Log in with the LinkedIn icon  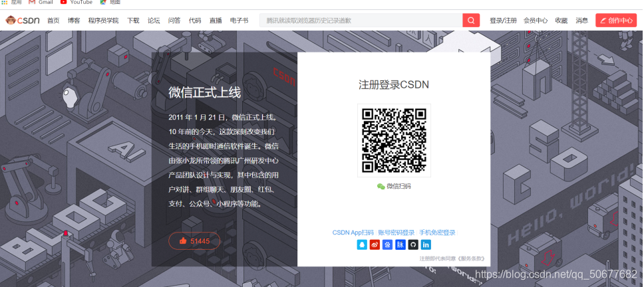pyautogui.click(x=426, y=244)
